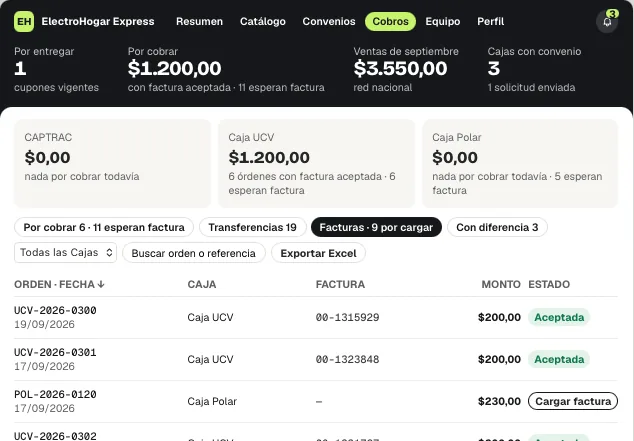Open order POL-2026-0120
This screenshot has width=634, height=441.
tap(55, 395)
